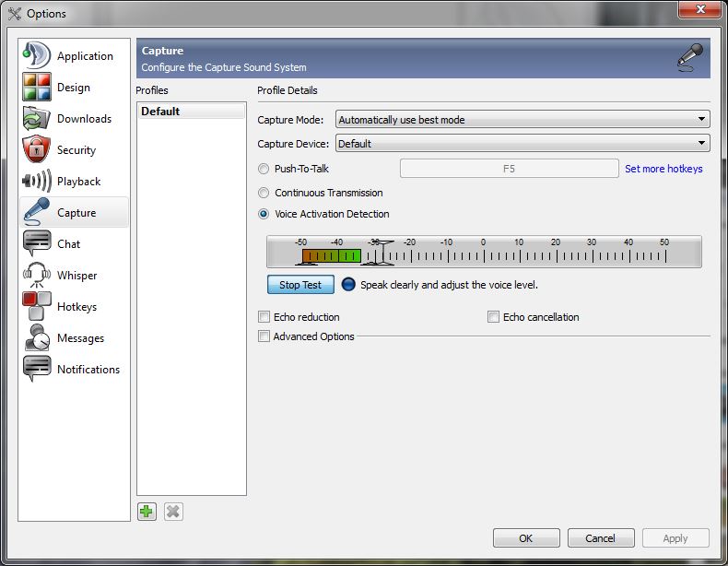Open the Hotkeys section label
The image size is (728, 566).
76,306
